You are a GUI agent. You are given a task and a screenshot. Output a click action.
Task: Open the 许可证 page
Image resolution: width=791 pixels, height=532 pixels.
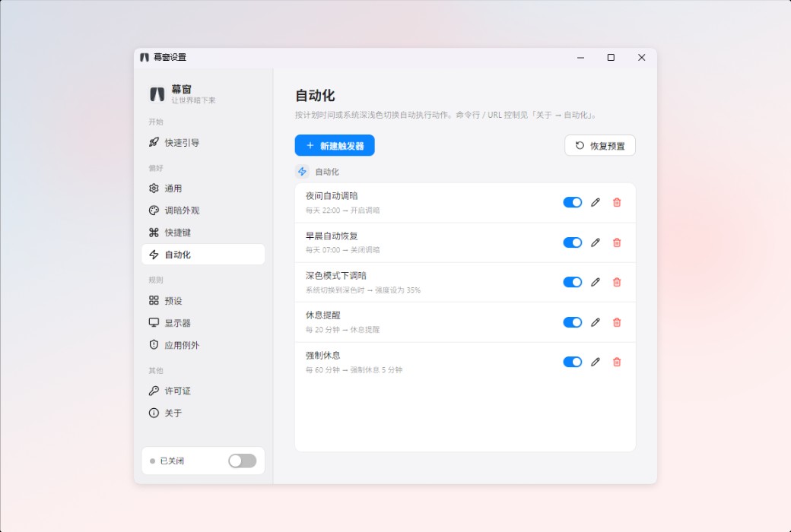click(203, 391)
